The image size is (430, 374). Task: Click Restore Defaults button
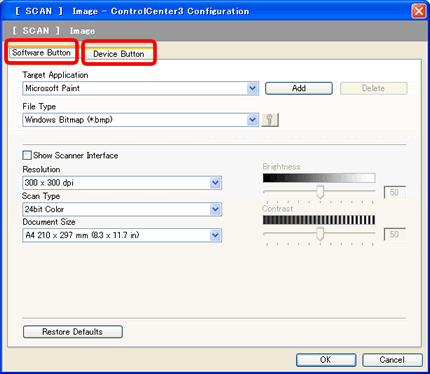[x=73, y=332]
